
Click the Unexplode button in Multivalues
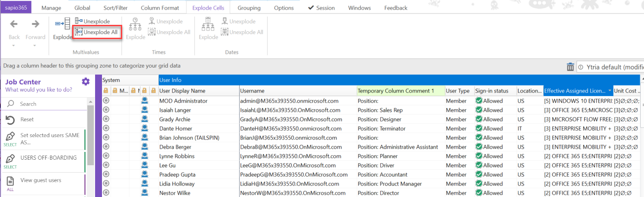pyautogui.click(x=92, y=21)
